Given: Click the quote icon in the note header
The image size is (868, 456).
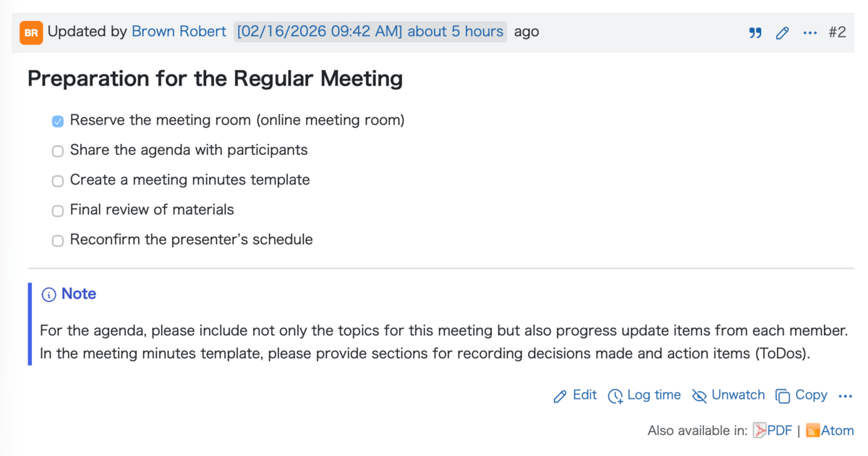Looking at the screenshot, I should point(755,33).
